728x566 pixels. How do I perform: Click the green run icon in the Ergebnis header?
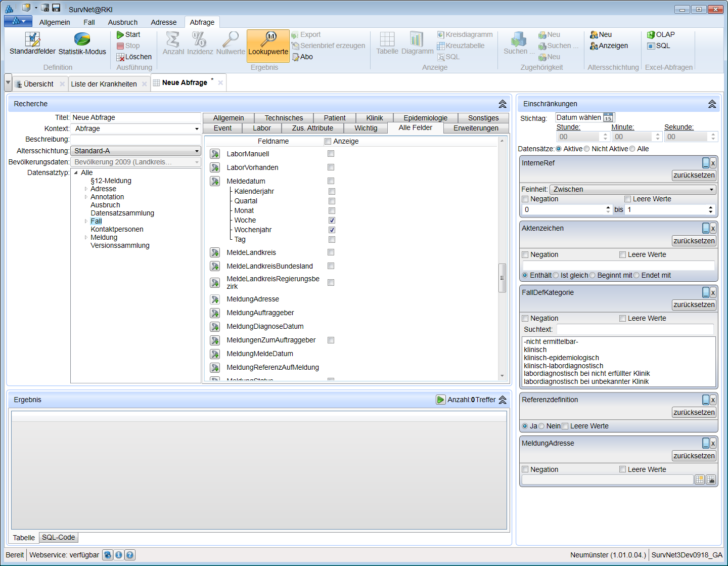click(x=440, y=400)
